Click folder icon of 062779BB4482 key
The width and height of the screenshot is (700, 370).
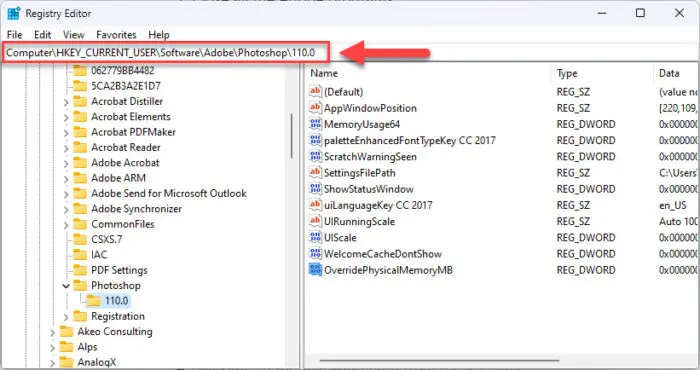click(x=80, y=71)
